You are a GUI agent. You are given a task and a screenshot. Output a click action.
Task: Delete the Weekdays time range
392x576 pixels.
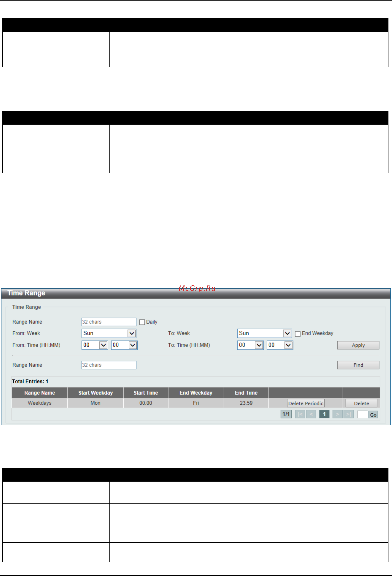click(361, 403)
